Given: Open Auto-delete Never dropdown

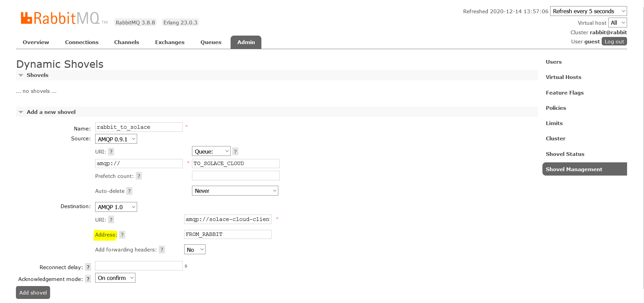Looking at the screenshot, I should pyautogui.click(x=235, y=191).
